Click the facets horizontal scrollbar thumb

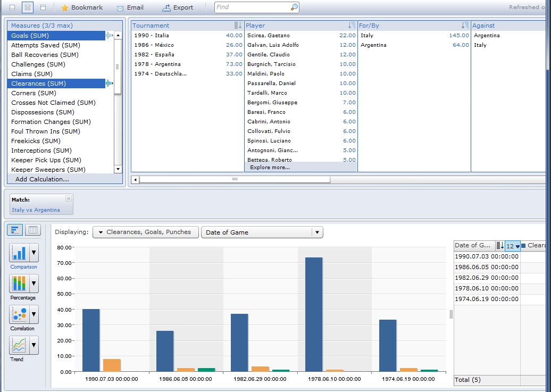pos(235,179)
